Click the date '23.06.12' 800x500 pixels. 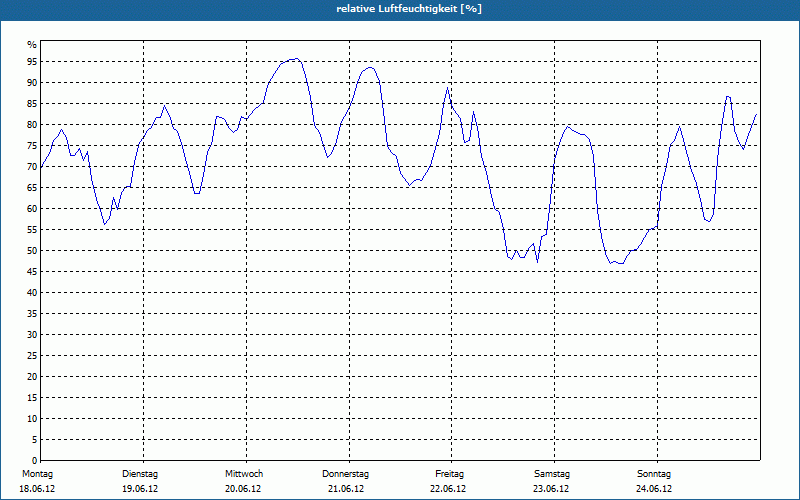pos(551,489)
